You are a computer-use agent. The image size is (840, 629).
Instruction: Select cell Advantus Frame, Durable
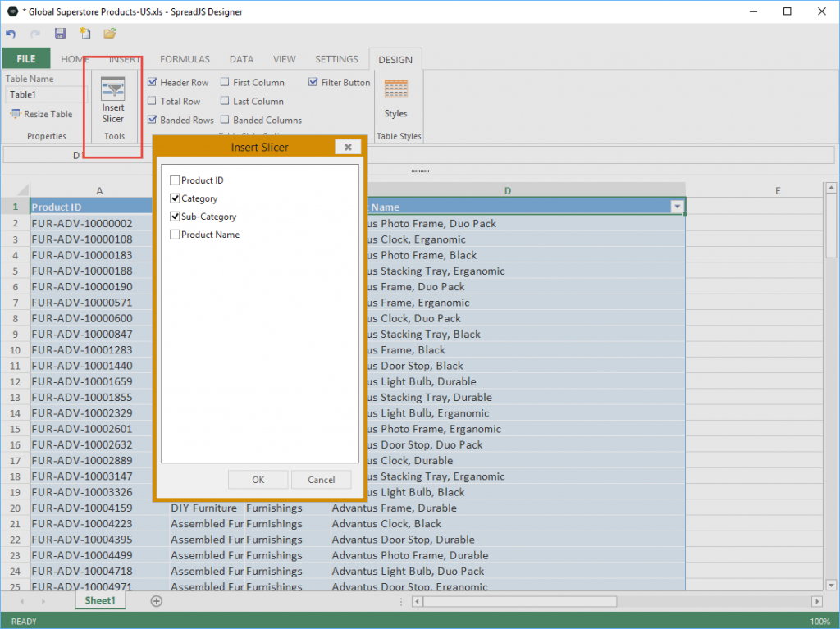[x=508, y=508]
